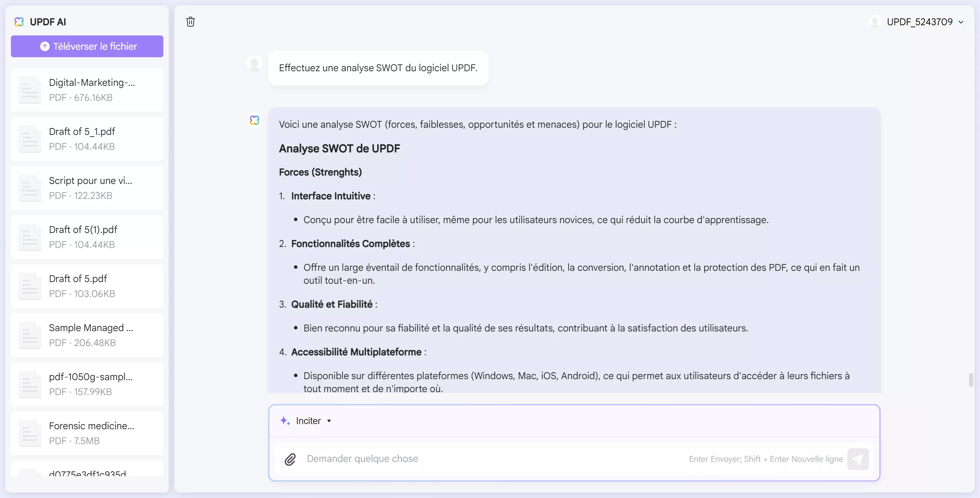Image resolution: width=980 pixels, height=498 pixels.
Task: Click the PDF icon of Forensic medicine file
Action: tap(30, 433)
